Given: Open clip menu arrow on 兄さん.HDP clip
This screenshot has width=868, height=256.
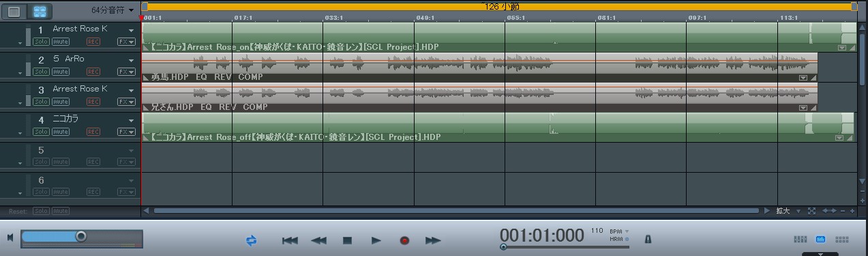Looking at the screenshot, I should pos(803,108).
